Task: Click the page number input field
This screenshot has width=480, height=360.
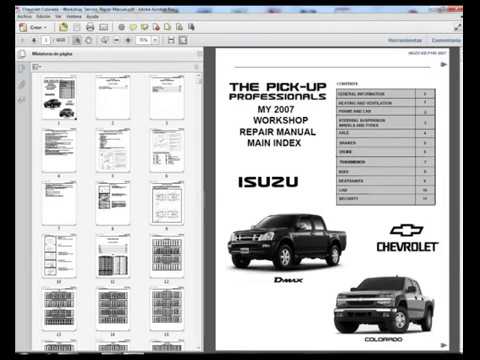Action: coord(46,40)
